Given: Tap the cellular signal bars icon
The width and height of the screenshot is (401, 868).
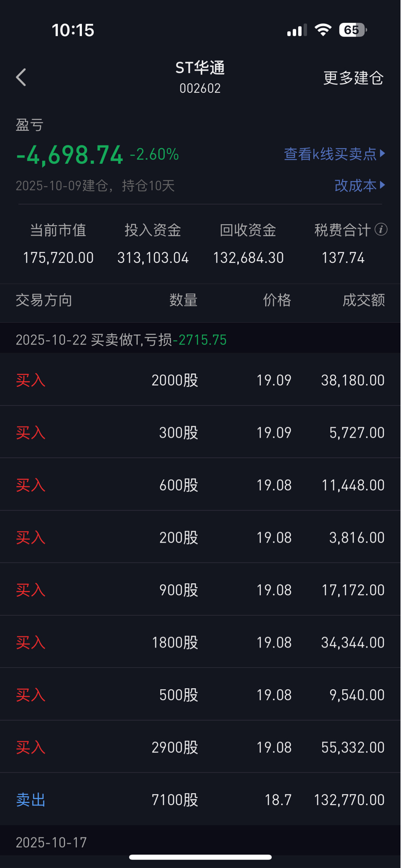Looking at the screenshot, I should [x=296, y=30].
